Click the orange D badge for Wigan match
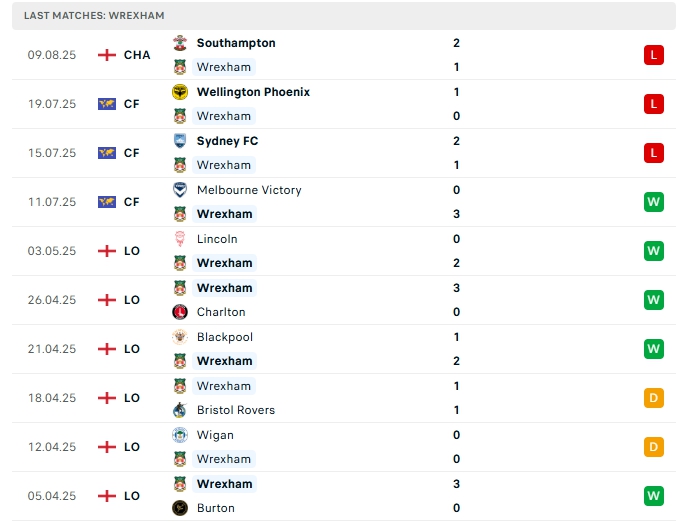 (x=654, y=447)
